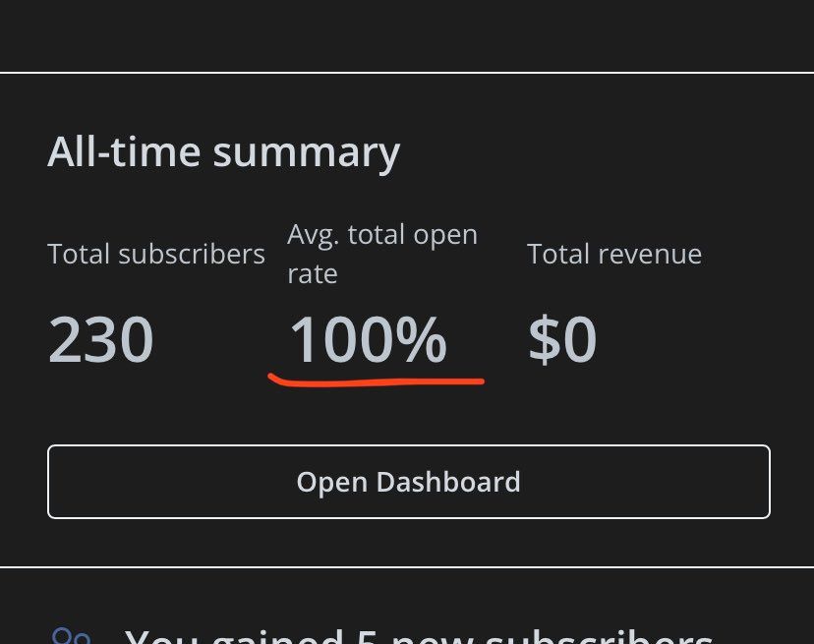This screenshot has width=814, height=644.
Task: Click the word 'rate' under Avg. total open
Action: coord(313,273)
